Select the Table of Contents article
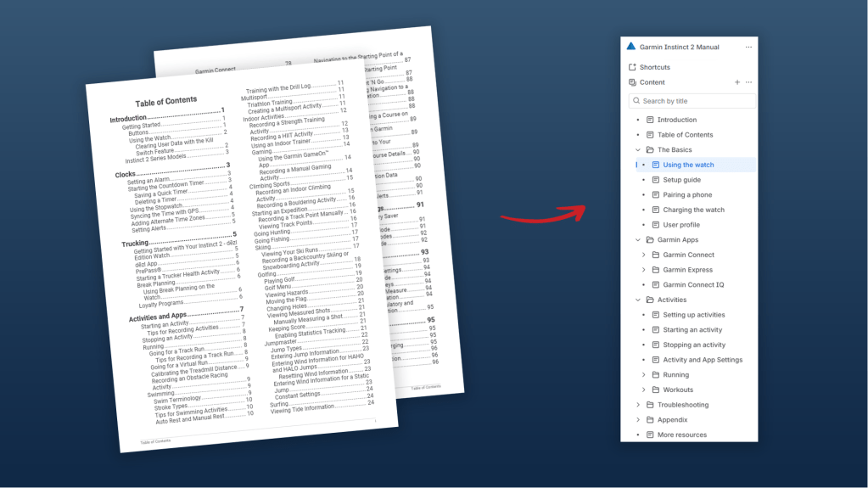The height and width of the screenshot is (488, 868). coord(685,135)
